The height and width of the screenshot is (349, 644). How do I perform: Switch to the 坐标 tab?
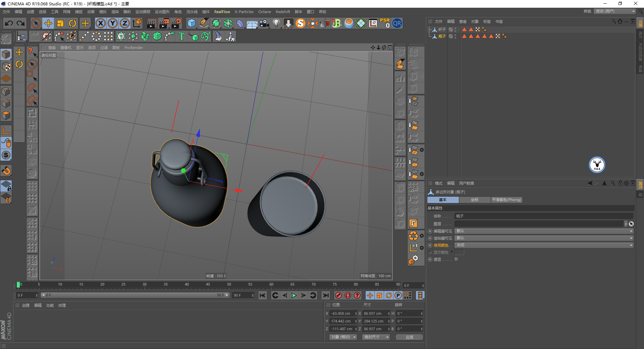474,200
